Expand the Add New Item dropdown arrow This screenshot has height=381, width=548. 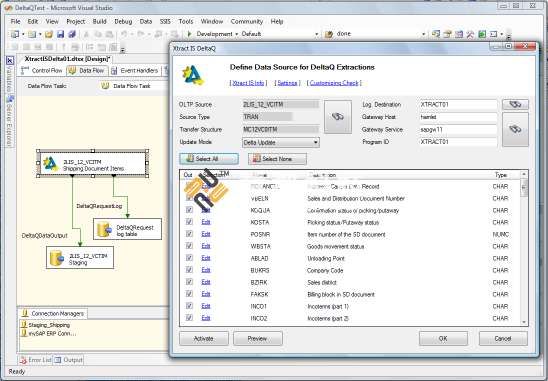[x=40, y=34]
